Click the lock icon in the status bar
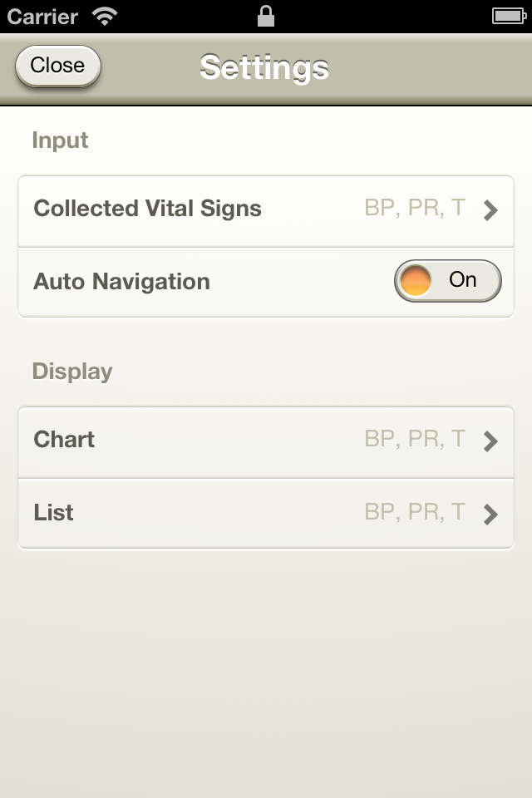Viewport: 532px width, 798px height. point(266,16)
